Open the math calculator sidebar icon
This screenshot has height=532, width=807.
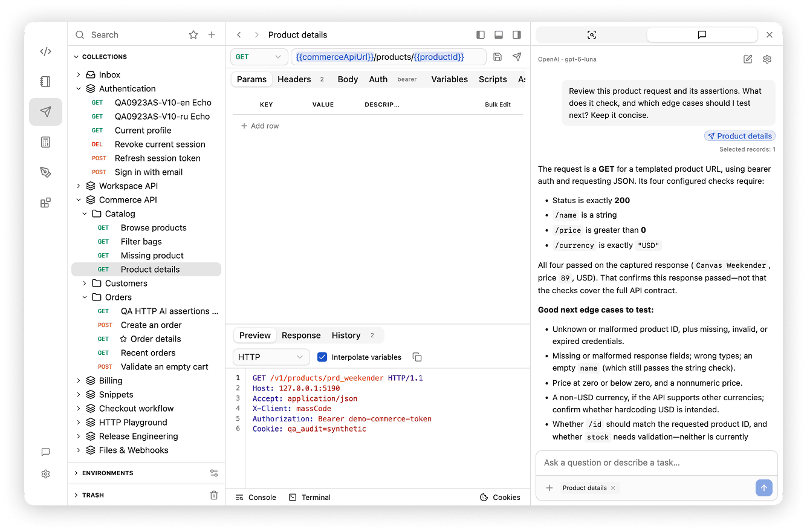coord(45,142)
